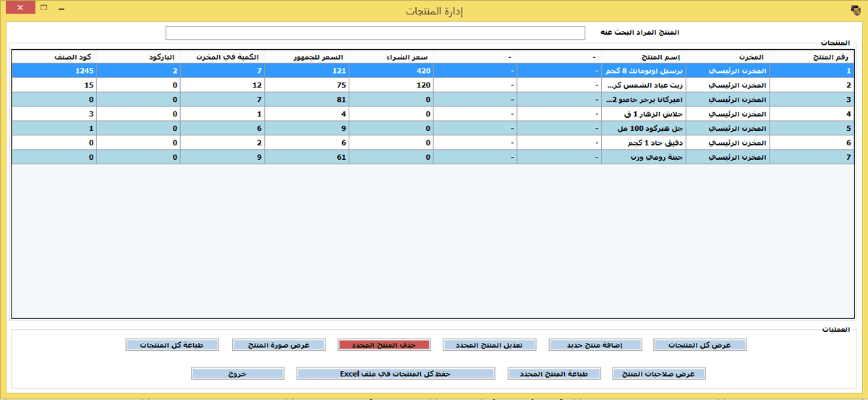Click 'عرض صلاحيات المنتج' button

tap(658, 374)
